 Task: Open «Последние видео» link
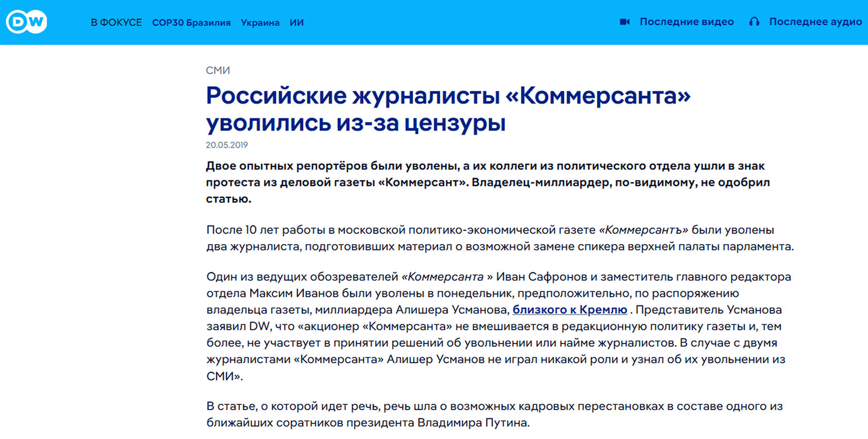tap(687, 22)
